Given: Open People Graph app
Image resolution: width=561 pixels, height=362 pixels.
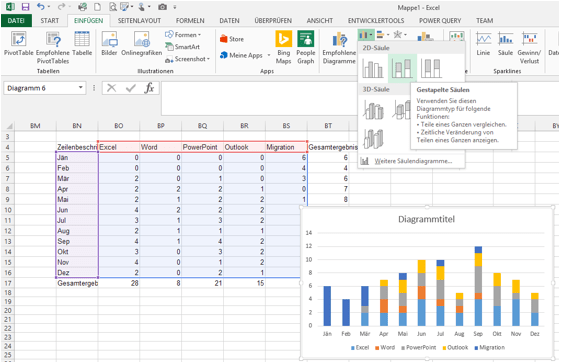Looking at the screenshot, I should pyautogui.click(x=306, y=48).
